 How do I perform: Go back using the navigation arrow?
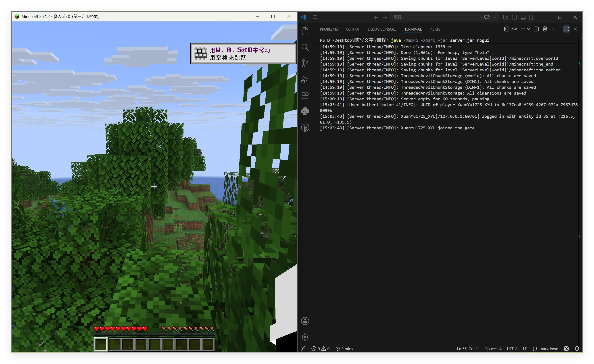376,17
